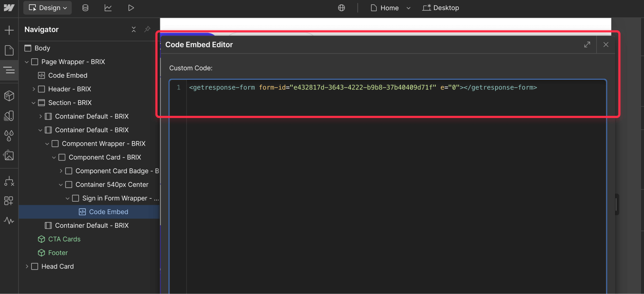The image size is (644, 294).
Task: Open the Variables panel icon
Action: pyautogui.click(x=9, y=116)
